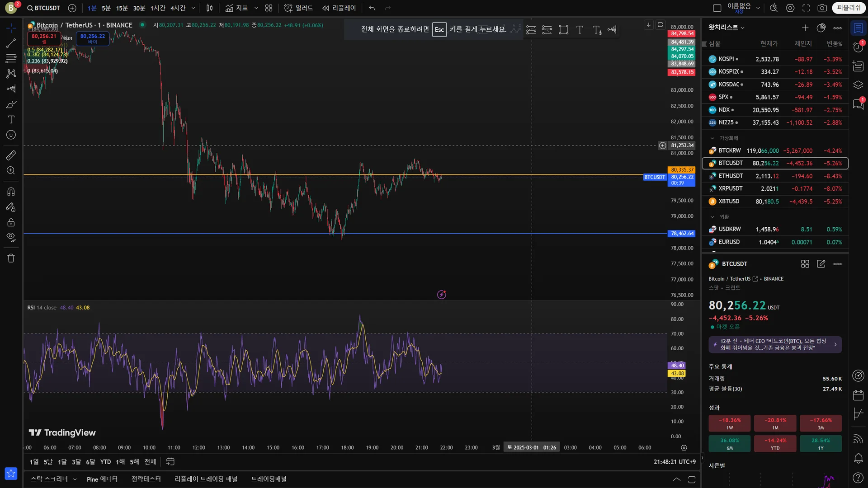Image resolution: width=868 pixels, height=488 pixels.
Task: Click the trash remove drawings icon
Action: [x=11, y=258]
